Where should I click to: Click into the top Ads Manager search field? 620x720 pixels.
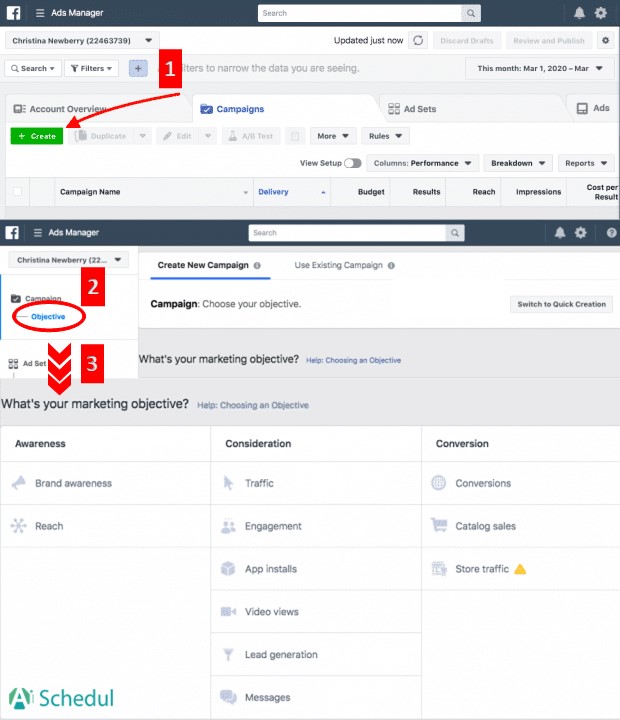[360, 13]
